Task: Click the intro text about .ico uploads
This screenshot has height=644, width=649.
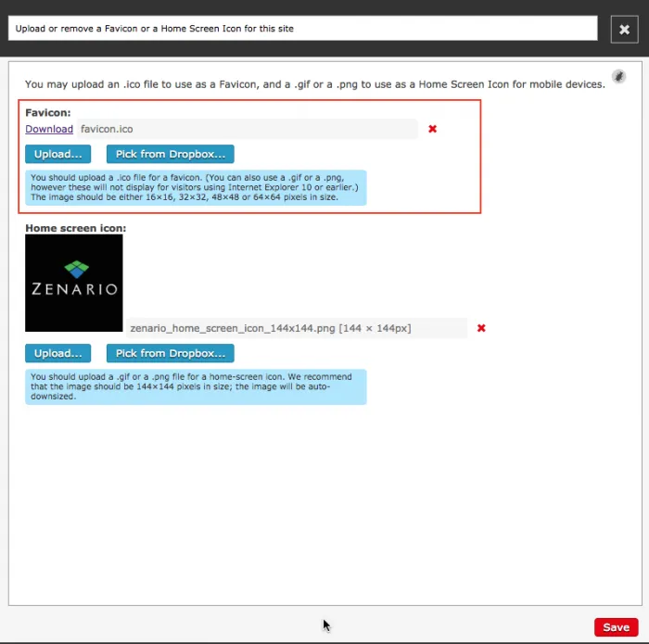Action: [314, 84]
